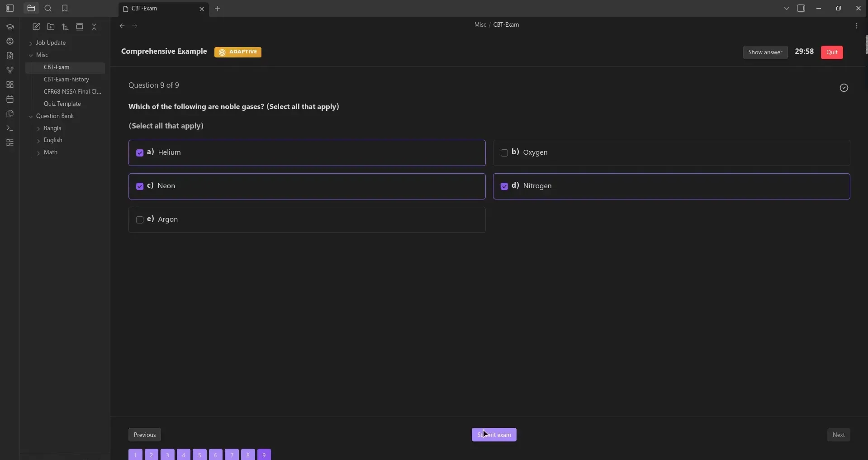Collapse all folders icon
This screenshot has height=460, width=868.
coord(94,27)
